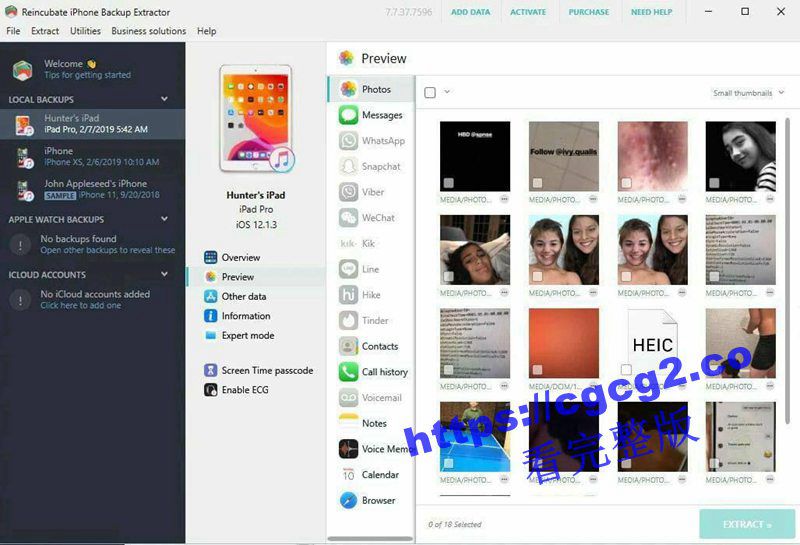This screenshot has width=800, height=545.
Task: Select John Appleseed's iPhone backup
Action: [95, 189]
